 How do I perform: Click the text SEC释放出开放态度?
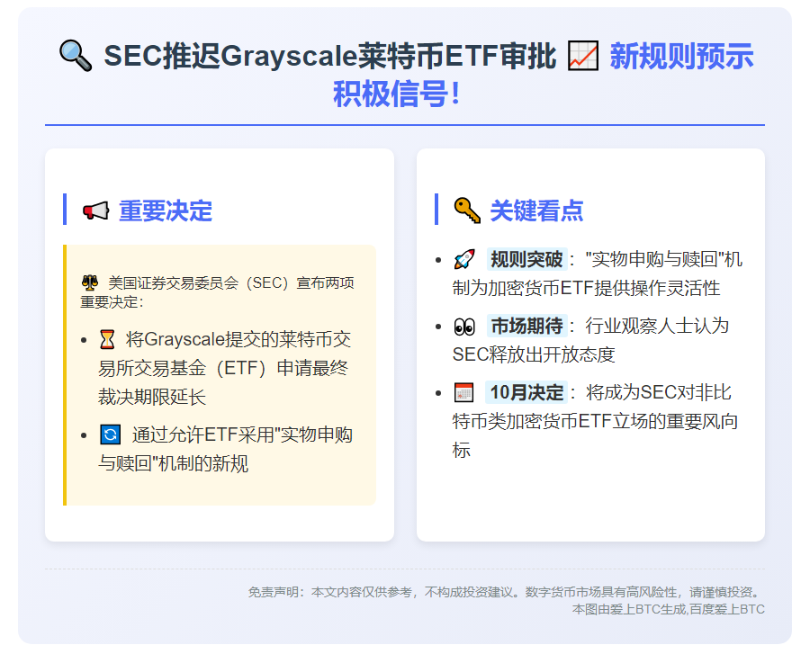(534, 354)
